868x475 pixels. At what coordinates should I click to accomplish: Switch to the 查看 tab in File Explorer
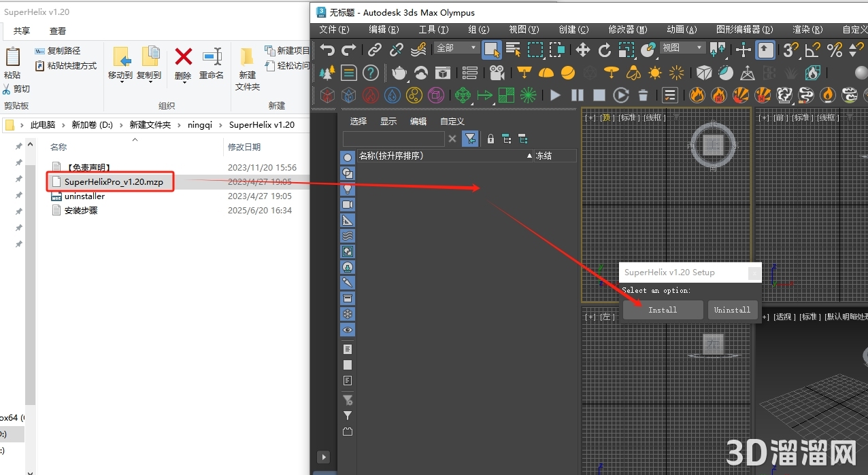[58, 31]
